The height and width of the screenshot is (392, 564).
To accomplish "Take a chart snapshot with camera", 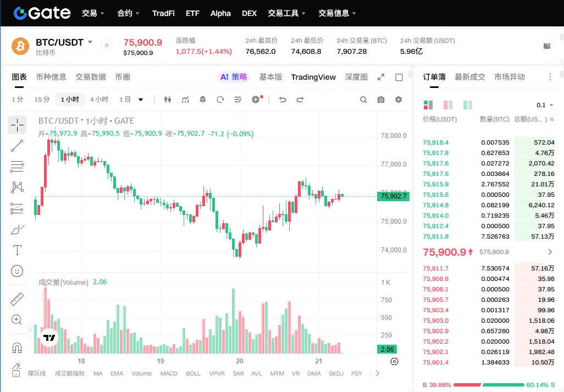I will tap(381, 100).
